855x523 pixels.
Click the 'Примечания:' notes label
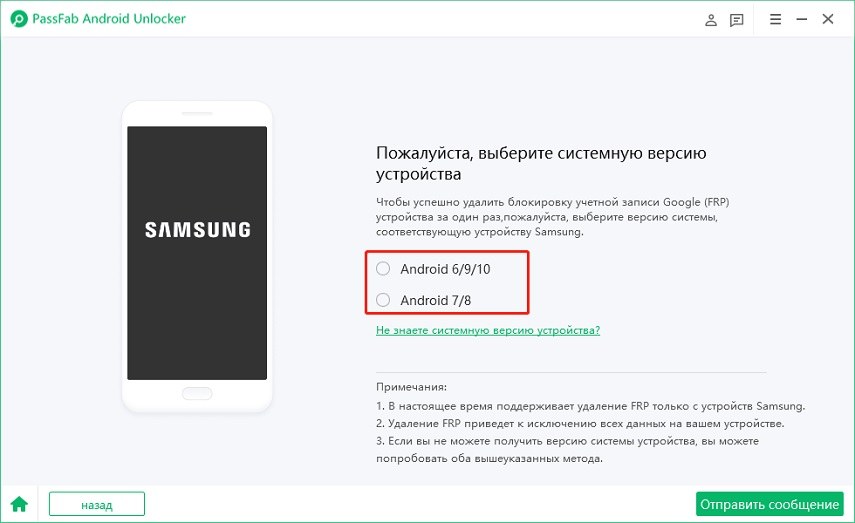[411, 387]
